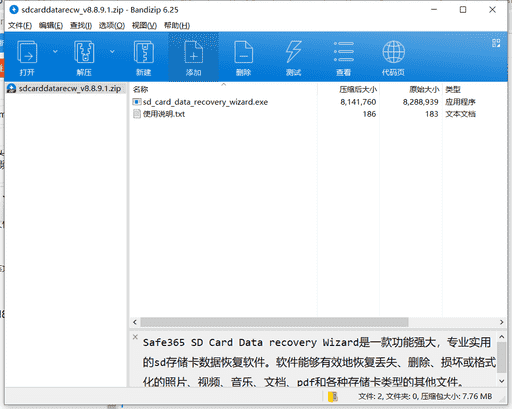Click the Delete (删除) toolbar icon
This screenshot has width=512, height=409.
coord(243,52)
